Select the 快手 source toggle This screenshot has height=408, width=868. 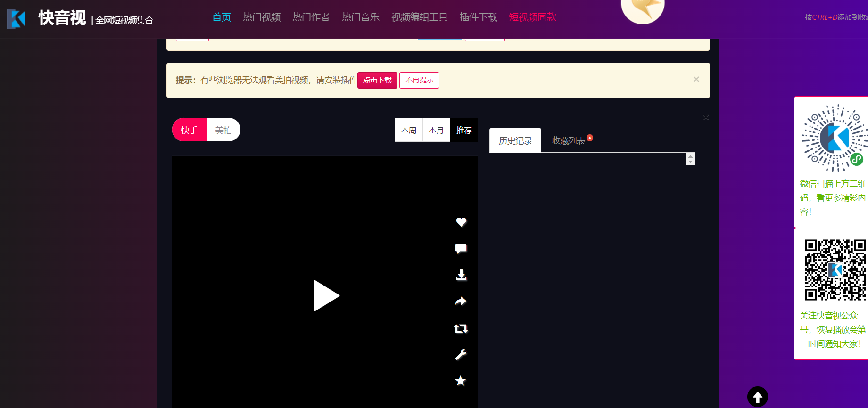tap(189, 130)
